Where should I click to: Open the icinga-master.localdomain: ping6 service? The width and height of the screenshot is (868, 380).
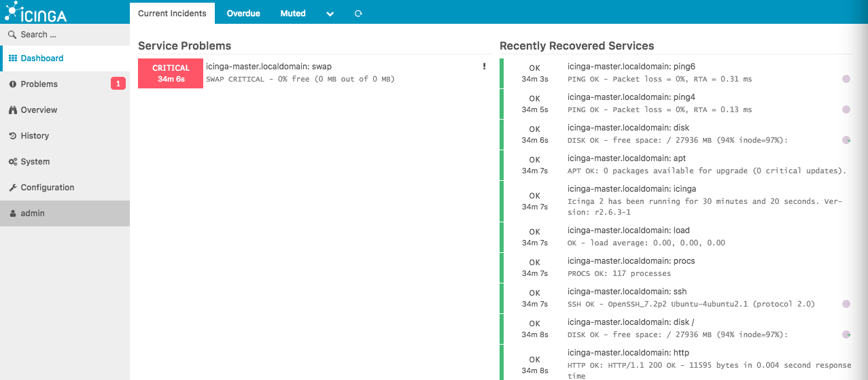631,66
